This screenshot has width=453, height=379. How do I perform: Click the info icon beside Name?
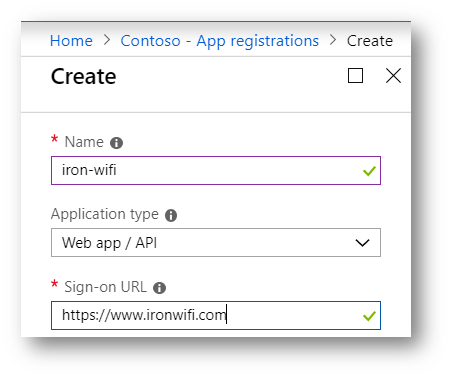(x=116, y=143)
